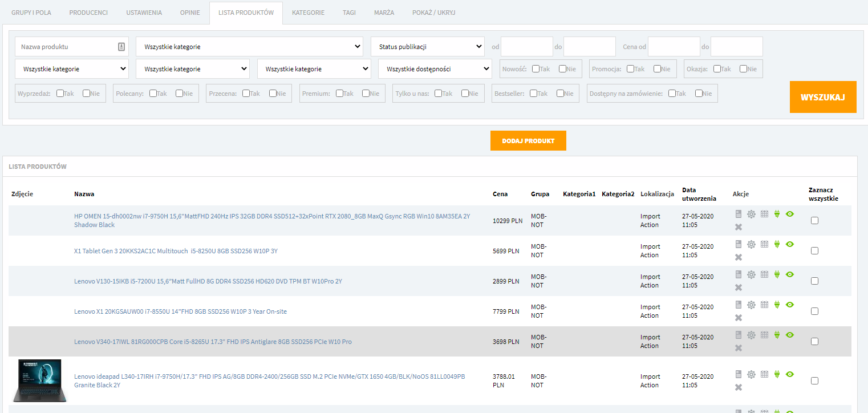Delete X1 Tablet Gen 3 using X icon

pyautogui.click(x=739, y=257)
